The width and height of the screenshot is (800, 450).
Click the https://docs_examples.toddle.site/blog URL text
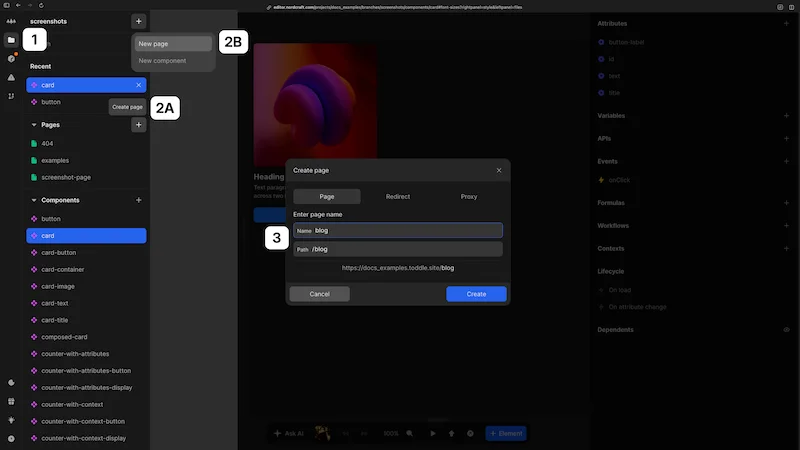(x=397, y=268)
